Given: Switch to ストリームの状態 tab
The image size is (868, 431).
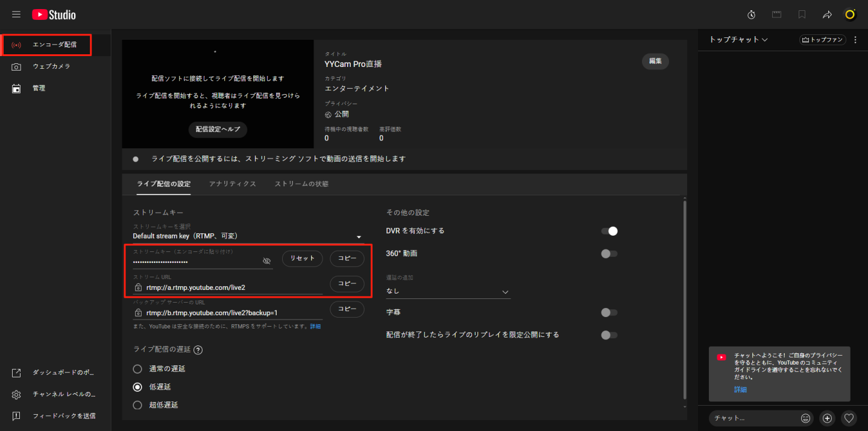Looking at the screenshot, I should click(x=301, y=184).
